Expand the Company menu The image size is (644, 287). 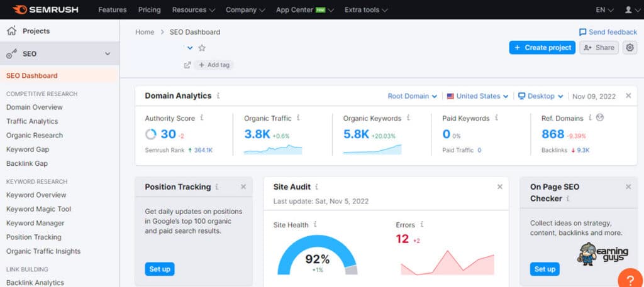tap(245, 9)
